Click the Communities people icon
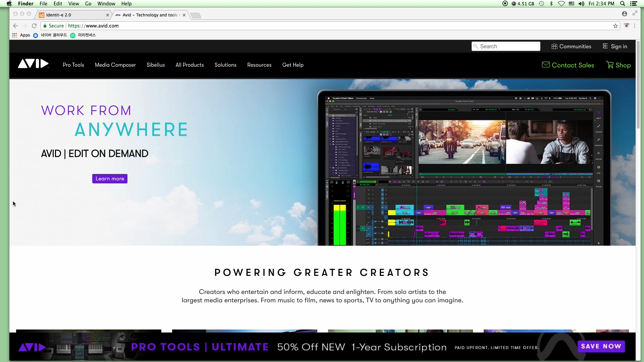Image resolution: width=644 pixels, height=362 pixels. click(554, 46)
